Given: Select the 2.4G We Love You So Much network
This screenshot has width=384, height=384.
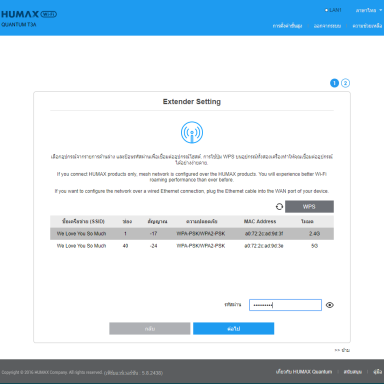Looking at the screenshot, I should coord(192,234).
